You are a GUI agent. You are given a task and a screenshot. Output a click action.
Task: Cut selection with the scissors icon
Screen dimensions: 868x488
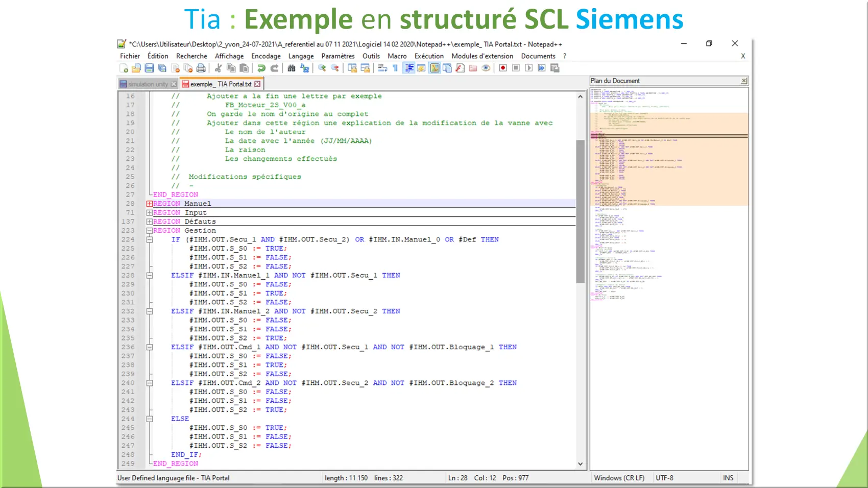pyautogui.click(x=218, y=68)
